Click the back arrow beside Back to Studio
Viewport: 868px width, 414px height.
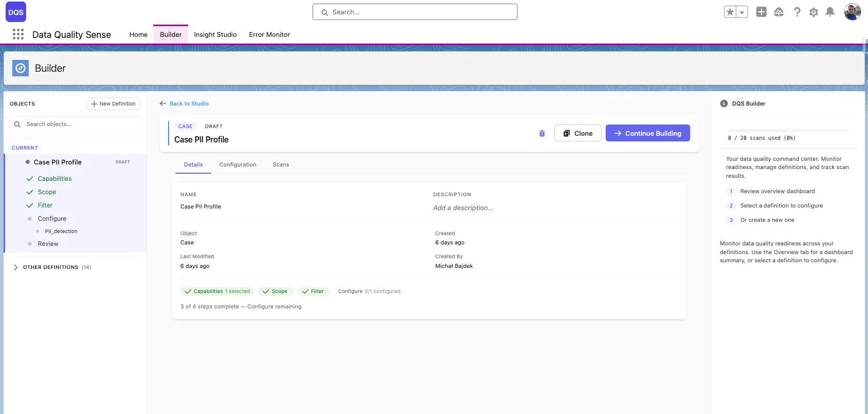[163, 103]
